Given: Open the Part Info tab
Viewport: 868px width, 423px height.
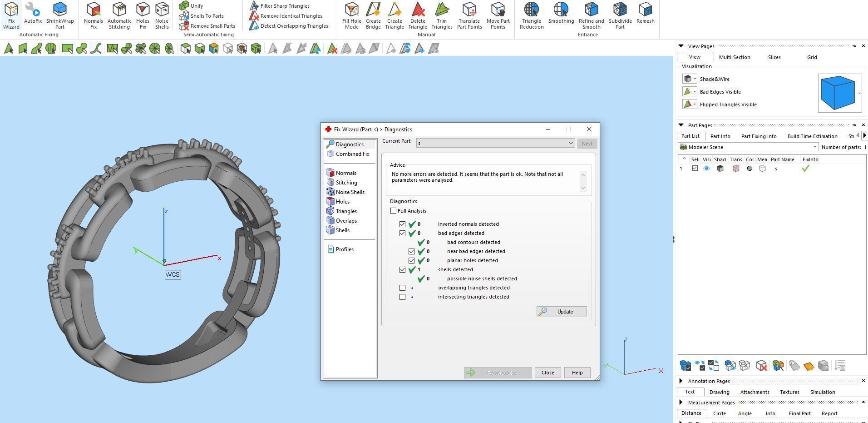Looking at the screenshot, I should point(720,136).
